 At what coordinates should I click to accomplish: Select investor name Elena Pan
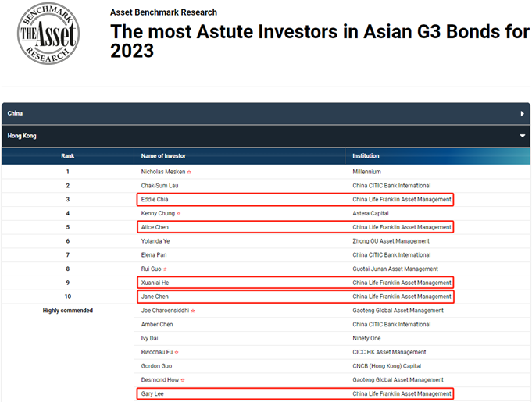point(154,255)
